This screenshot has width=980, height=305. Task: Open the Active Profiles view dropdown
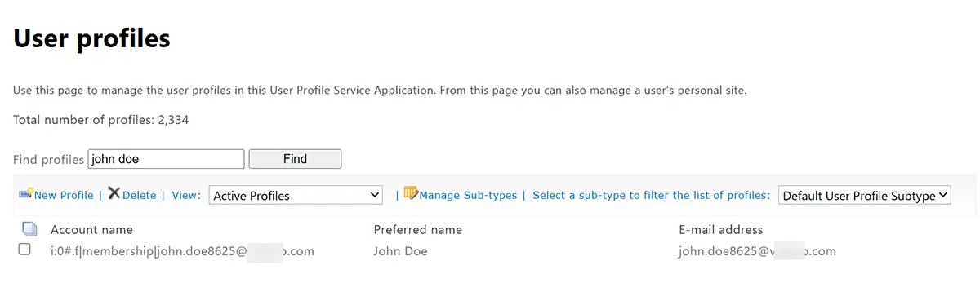[x=296, y=196]
